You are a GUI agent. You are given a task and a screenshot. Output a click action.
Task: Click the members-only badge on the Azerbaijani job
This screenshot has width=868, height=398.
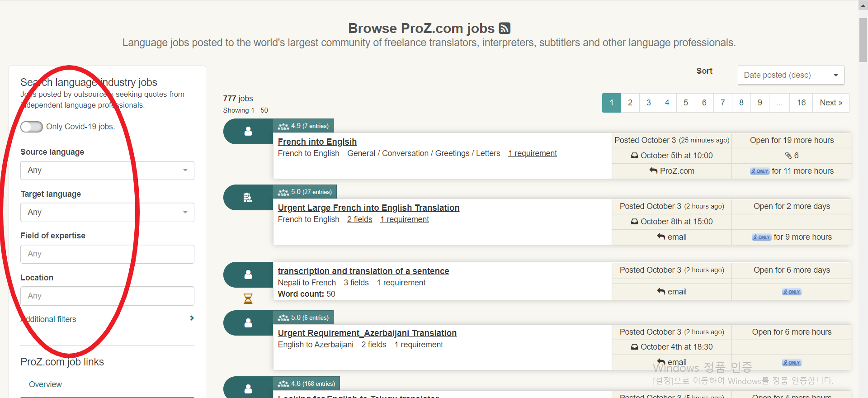[x=792, y=363]
